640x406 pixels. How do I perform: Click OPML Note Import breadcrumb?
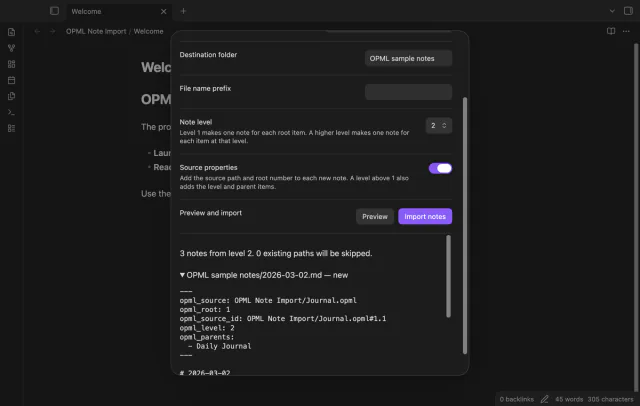(96, 31)
